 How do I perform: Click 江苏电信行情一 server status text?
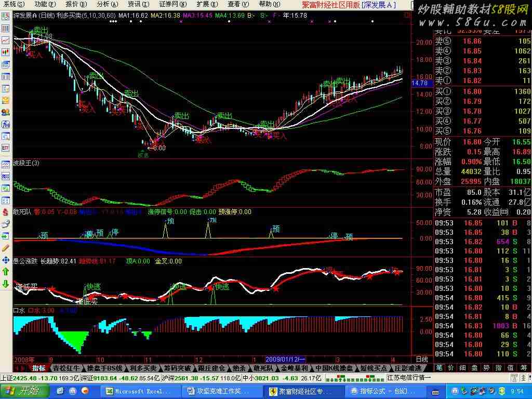pyautogui.click(x=408, y=378)
